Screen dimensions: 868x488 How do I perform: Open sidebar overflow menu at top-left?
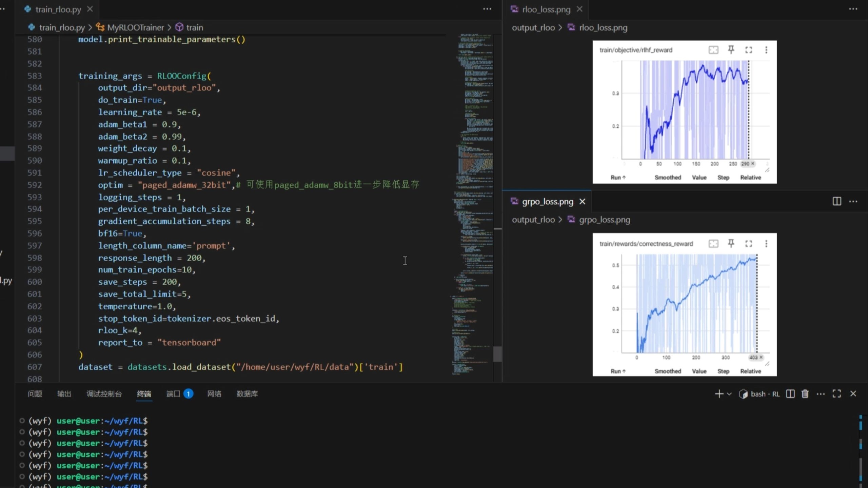click(x=3, y=9)
